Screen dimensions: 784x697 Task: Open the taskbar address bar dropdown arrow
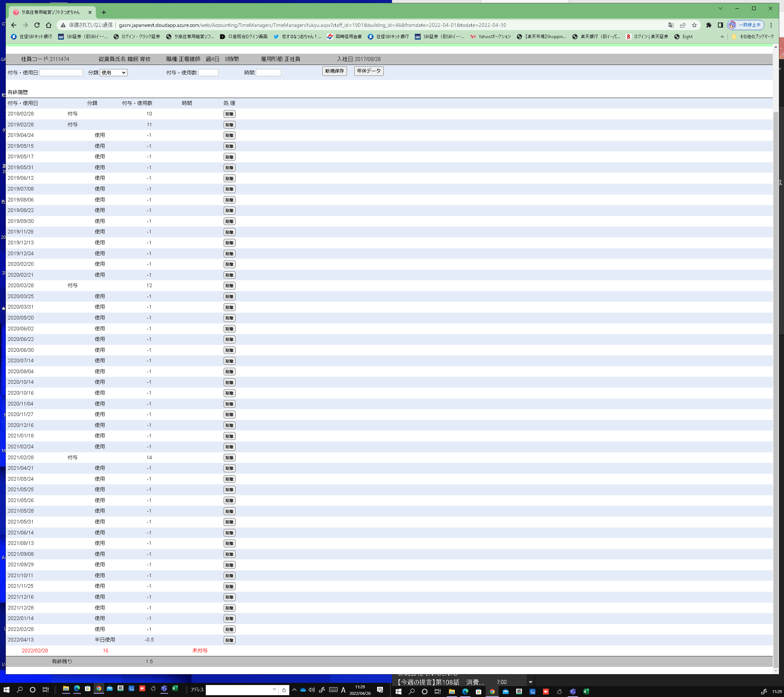click(274, 689)
